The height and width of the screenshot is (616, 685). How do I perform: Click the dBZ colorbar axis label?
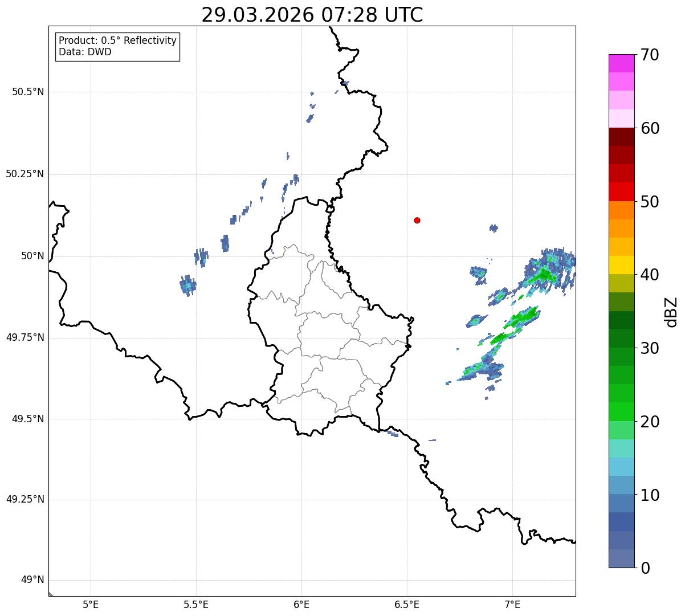point(672,311)
